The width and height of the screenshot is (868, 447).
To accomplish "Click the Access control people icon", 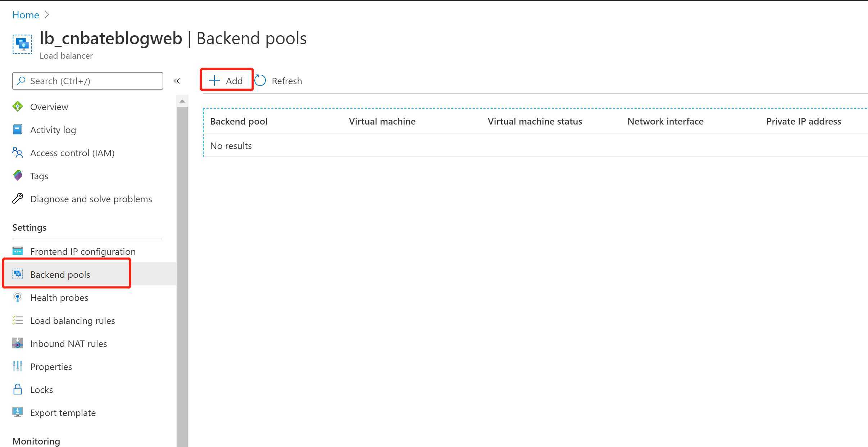I will pos(18,153).
